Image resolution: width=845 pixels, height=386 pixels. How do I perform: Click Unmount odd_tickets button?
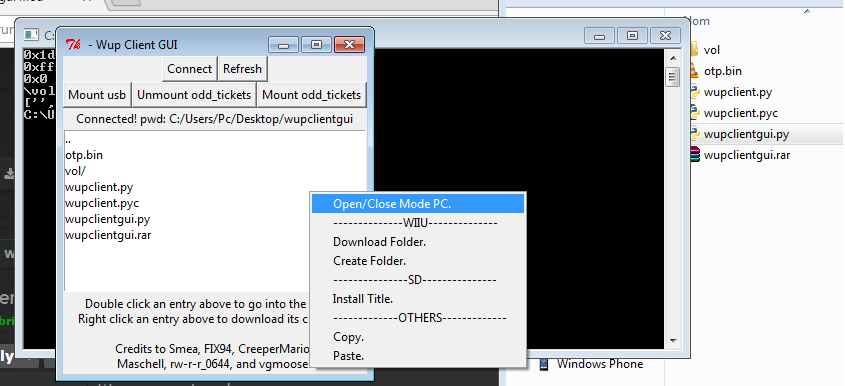click(x=194, y=95)
